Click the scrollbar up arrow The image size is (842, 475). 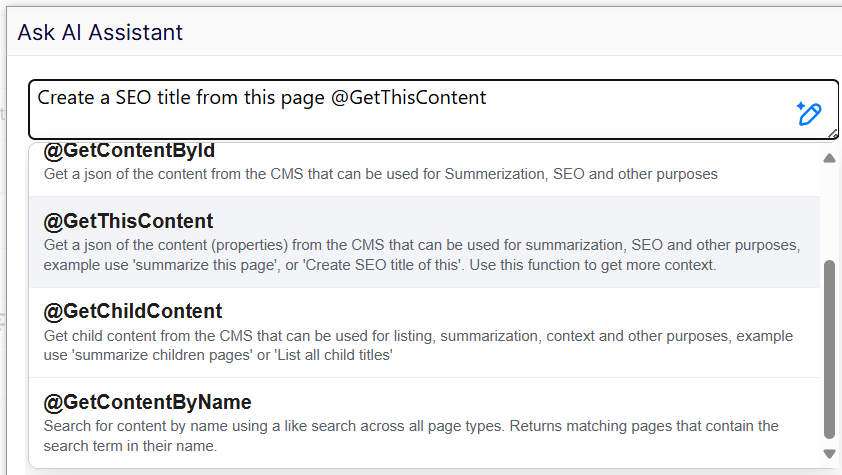click(829, 158)
